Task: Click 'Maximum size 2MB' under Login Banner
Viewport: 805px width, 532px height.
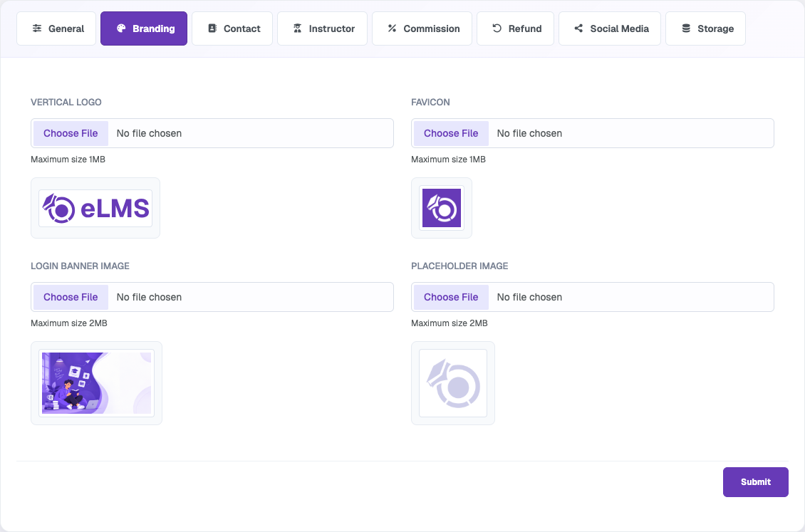Action: [x=69, y=323]
